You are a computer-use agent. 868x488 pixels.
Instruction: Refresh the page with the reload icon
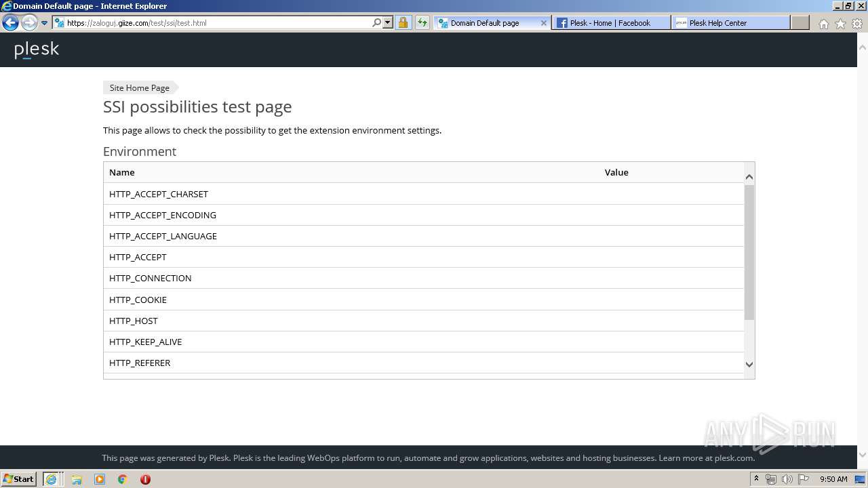tap(422, 22)
